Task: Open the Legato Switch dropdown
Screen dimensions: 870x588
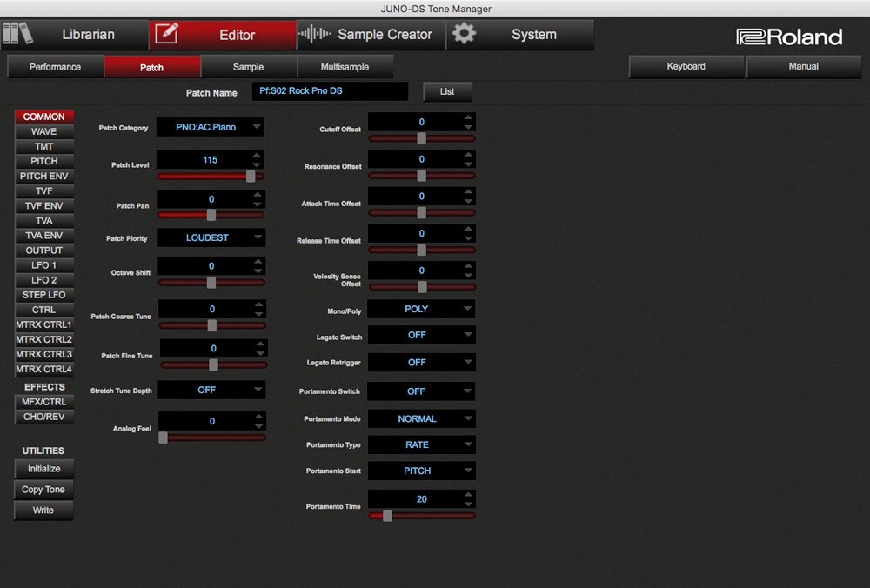Action: click(x=422, y=335)
